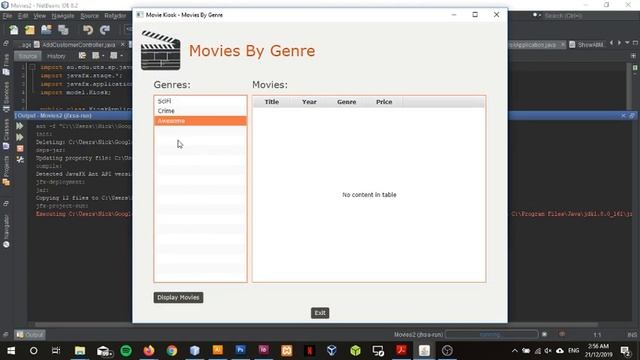The image size is (640, 360).
Task: Open the Refactor menu in NetBeans
Action: point(115,16)
